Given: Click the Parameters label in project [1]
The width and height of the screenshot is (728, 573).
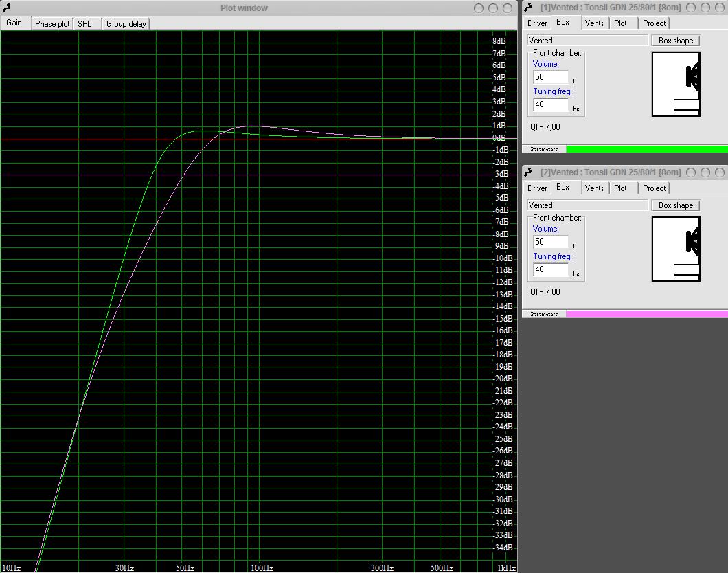Looking at the screenshot, I should point(544,149).
